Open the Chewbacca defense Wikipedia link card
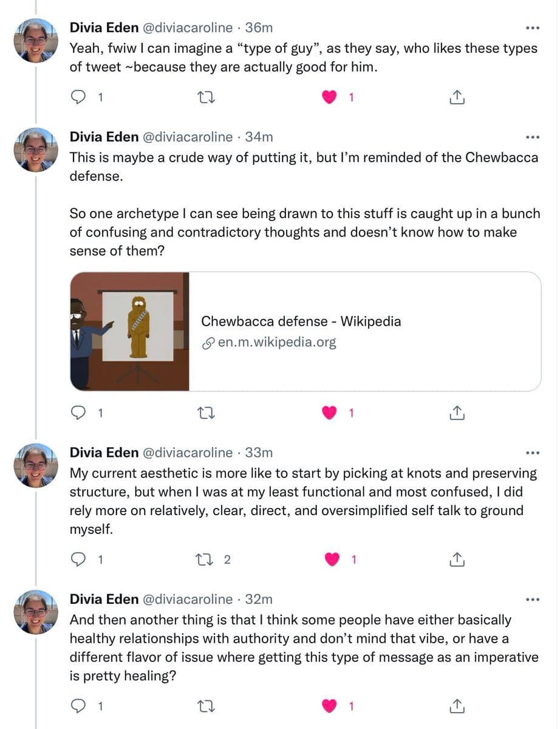 (364, 331)
